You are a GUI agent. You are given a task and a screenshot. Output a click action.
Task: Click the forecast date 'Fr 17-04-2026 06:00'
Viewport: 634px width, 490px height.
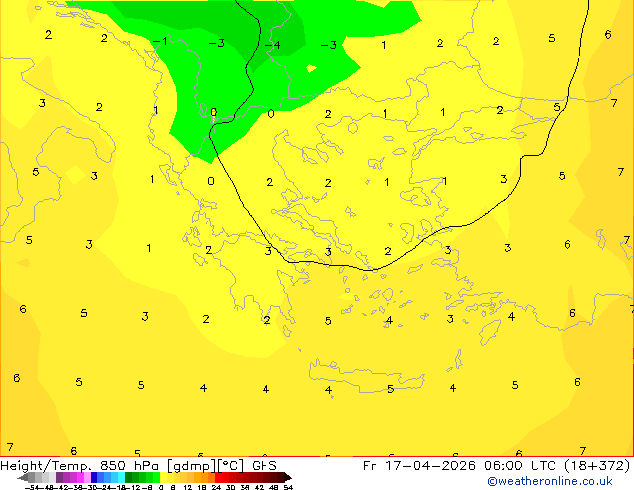point(442,466)
